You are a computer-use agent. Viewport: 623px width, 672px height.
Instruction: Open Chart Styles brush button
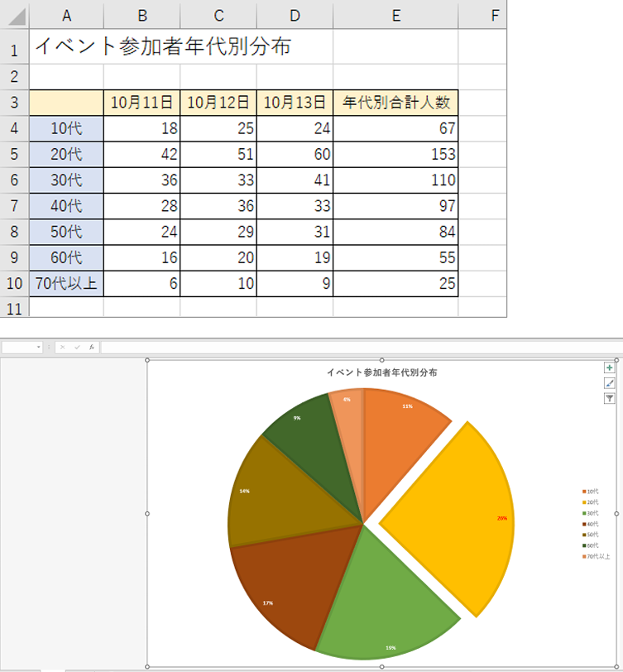click(610, 383)
